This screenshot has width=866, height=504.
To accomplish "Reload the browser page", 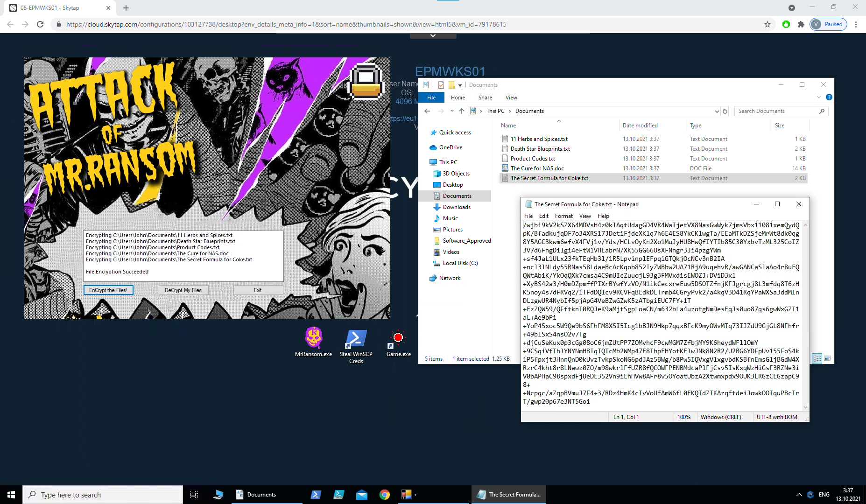I will 40,24.
